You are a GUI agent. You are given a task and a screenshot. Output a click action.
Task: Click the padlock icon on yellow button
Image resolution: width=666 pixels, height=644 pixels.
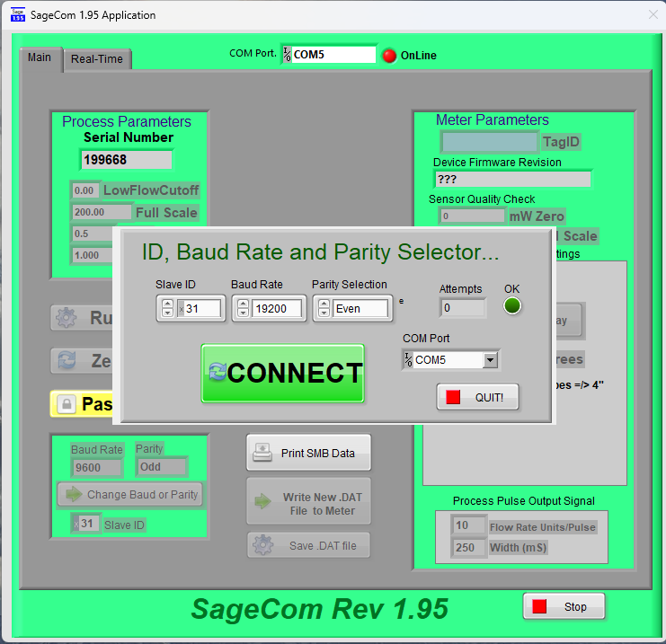67,403
